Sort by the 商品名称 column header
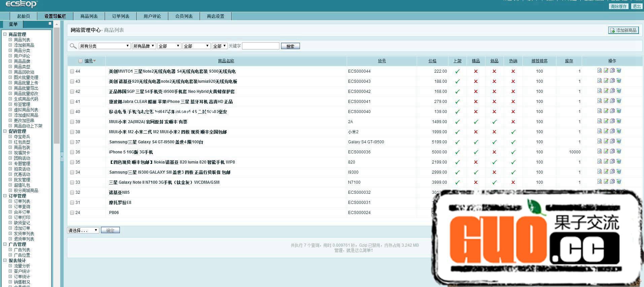The image size is (644, 287). click(226, 61)
